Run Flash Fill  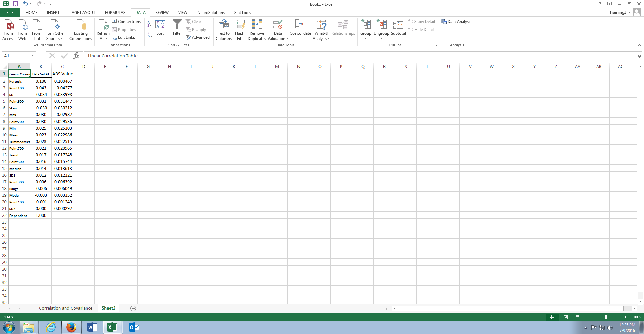[x=239, y=30]
